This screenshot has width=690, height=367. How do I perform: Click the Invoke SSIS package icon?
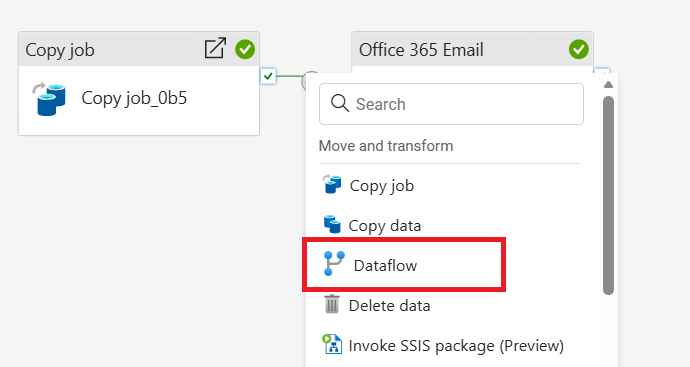[332, 344]
